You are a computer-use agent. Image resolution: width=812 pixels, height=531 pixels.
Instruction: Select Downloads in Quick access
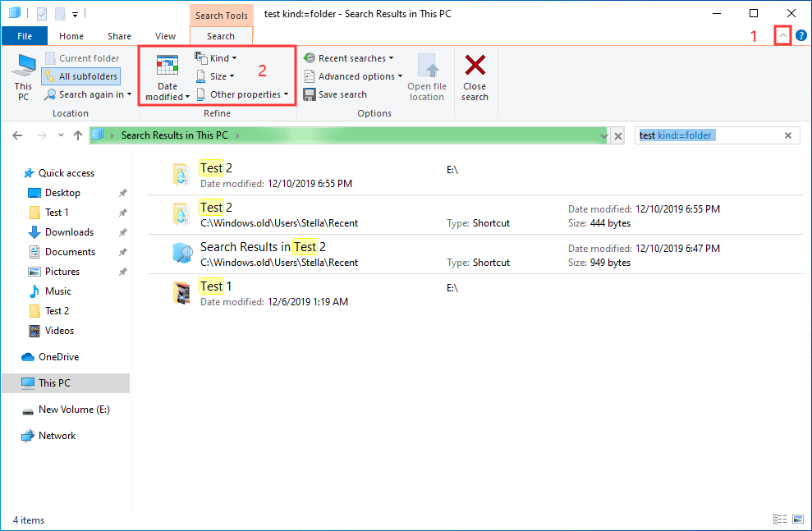(x=69, y=232)
